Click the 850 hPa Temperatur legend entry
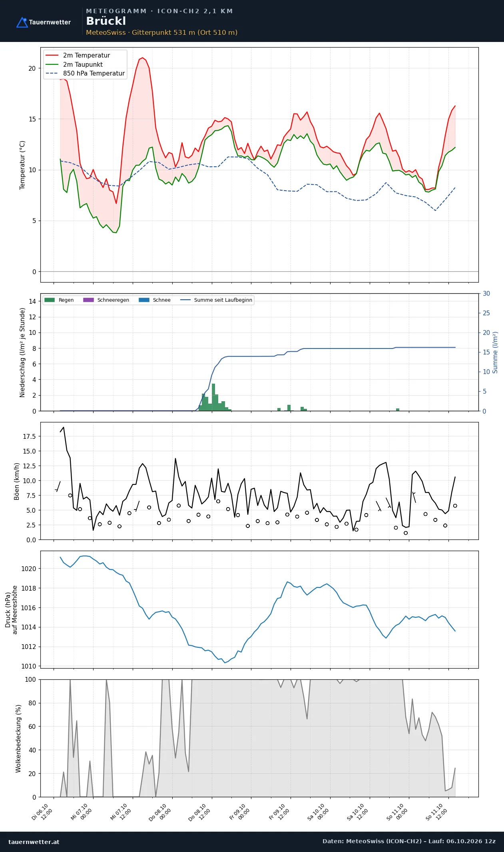504x852 pixels. (94, 74)
